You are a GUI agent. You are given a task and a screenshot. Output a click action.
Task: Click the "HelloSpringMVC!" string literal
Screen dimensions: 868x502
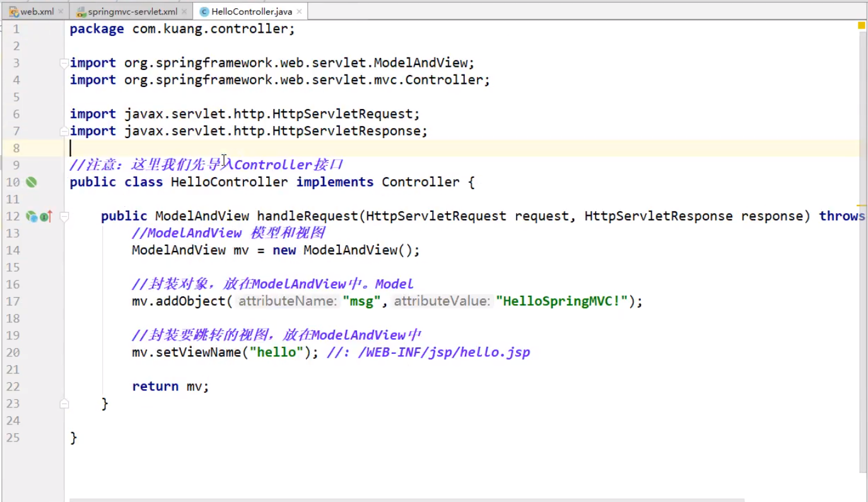click(x=562, y=301)
